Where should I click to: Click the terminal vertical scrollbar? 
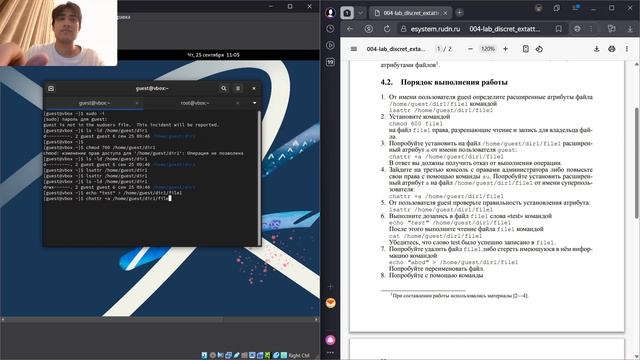tap(259, 177)
